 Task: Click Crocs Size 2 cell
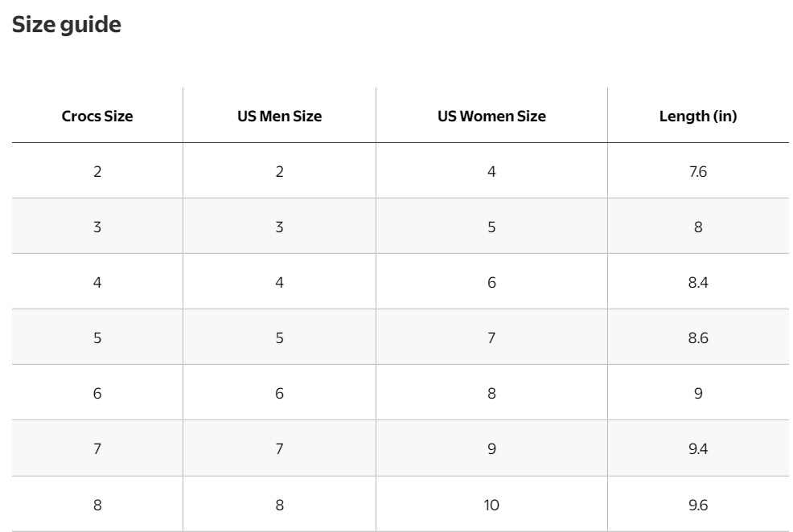pos(97,171)
